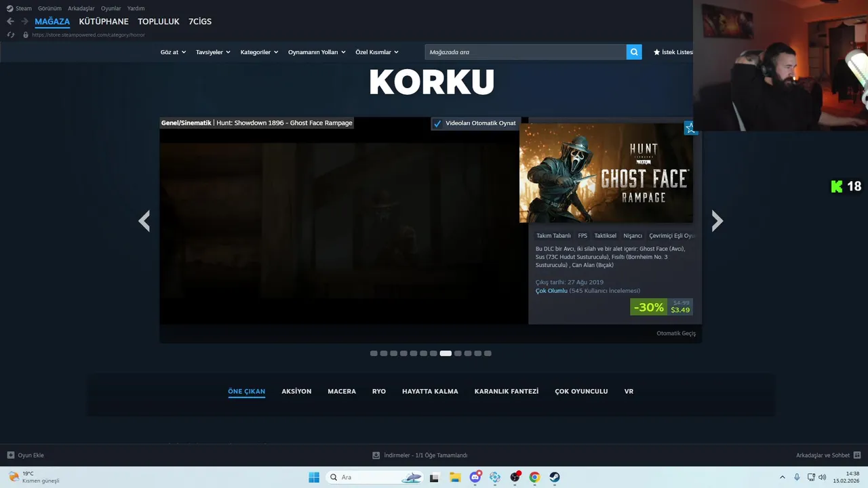868x488 pixels.
Task: Click the page lock icon beside URL
Action: pyautogui.click(x=26, y=35)
